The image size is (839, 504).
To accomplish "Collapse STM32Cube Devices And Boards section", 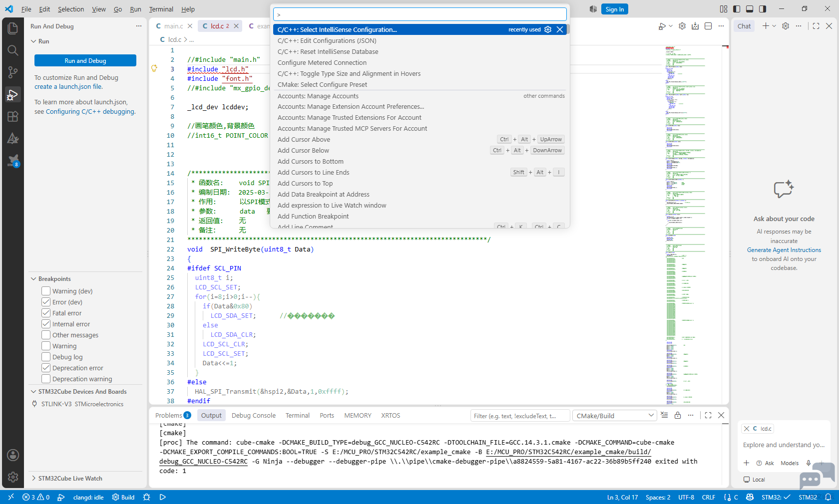I will point(33,392).
